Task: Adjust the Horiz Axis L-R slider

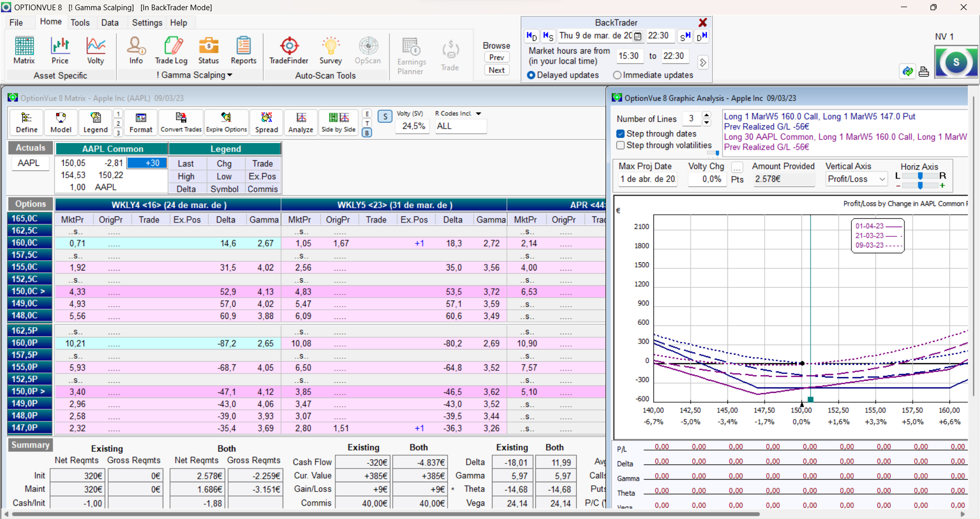Action: 920,176
